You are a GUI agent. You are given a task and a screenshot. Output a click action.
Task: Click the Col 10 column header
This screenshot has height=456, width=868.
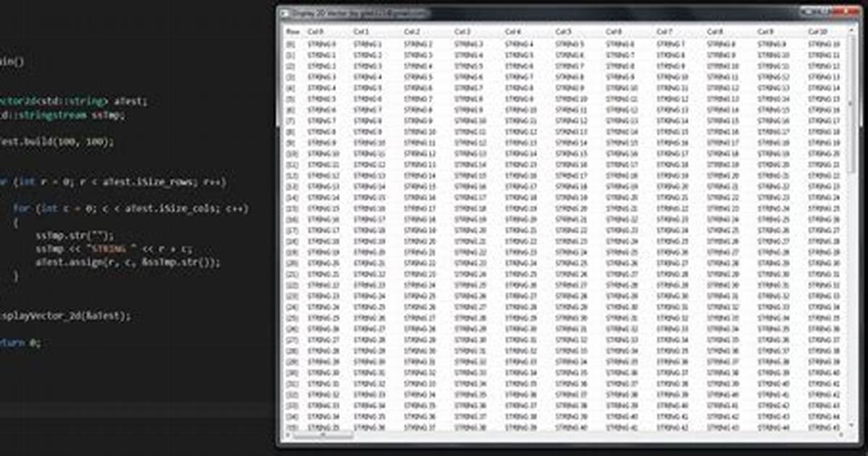tap(818, 32)
